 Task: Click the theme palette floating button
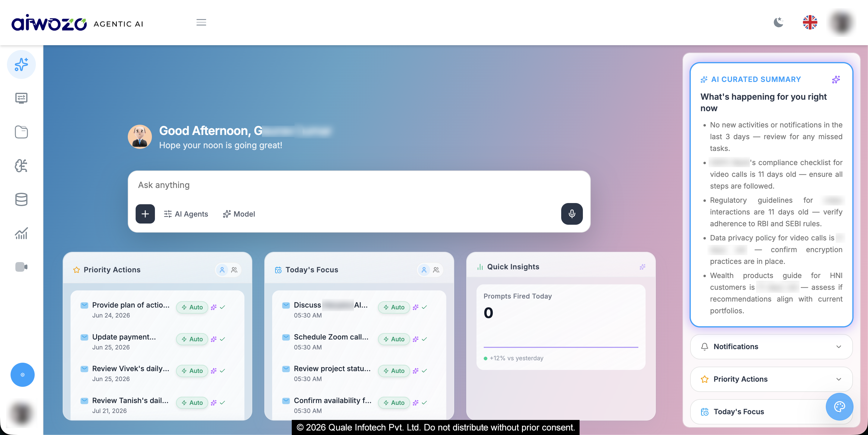pyautogui.click(x=839, y=407)
